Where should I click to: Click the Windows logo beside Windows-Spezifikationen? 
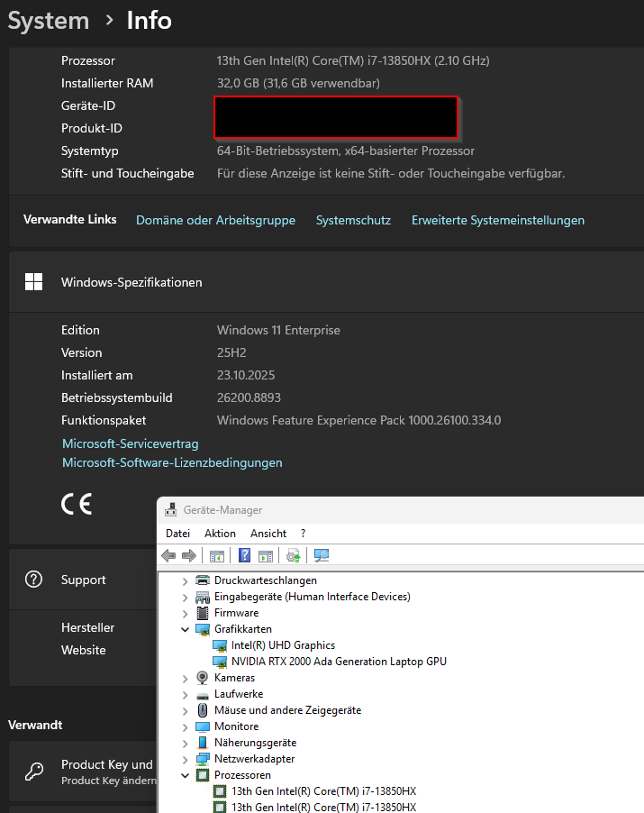tap(33, 282)
